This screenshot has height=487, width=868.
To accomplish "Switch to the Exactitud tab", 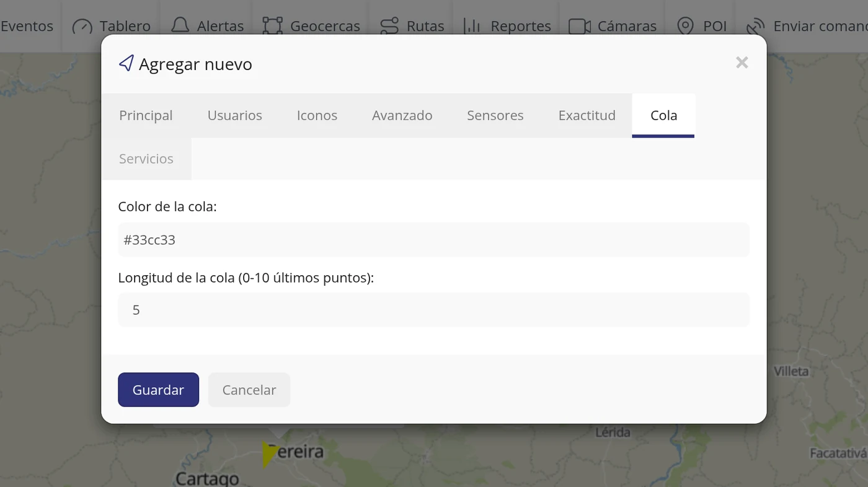I will [587, 115].
